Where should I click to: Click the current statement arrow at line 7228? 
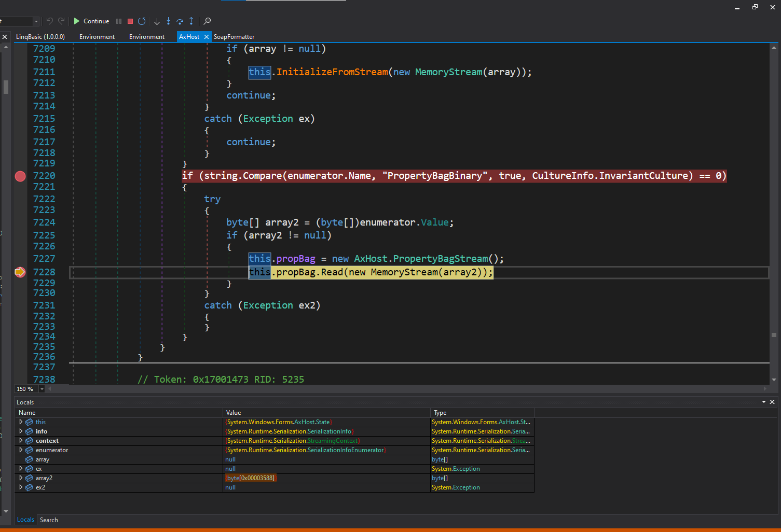[20, 272]
